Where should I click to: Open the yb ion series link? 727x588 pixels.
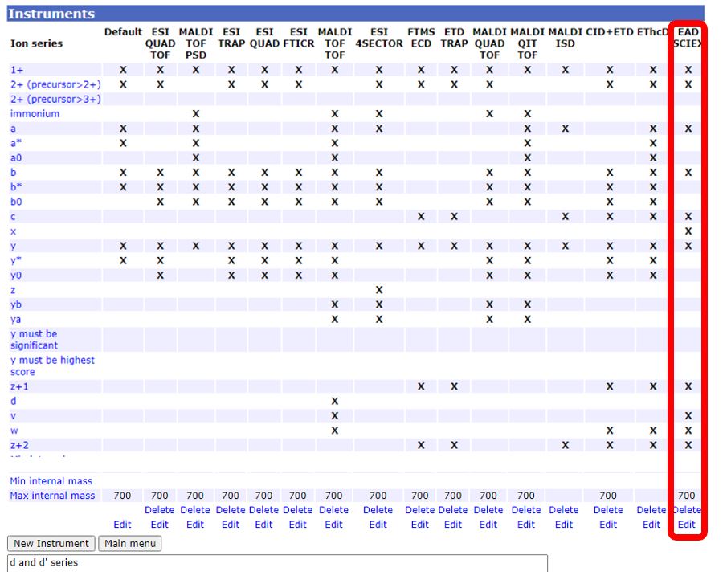(x=16, y=304)
